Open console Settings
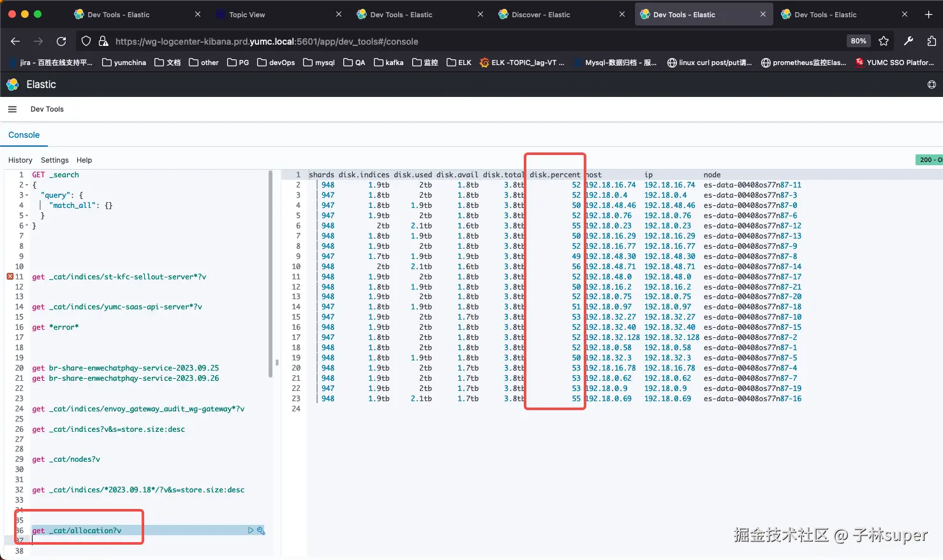 [x=54, y=160]
